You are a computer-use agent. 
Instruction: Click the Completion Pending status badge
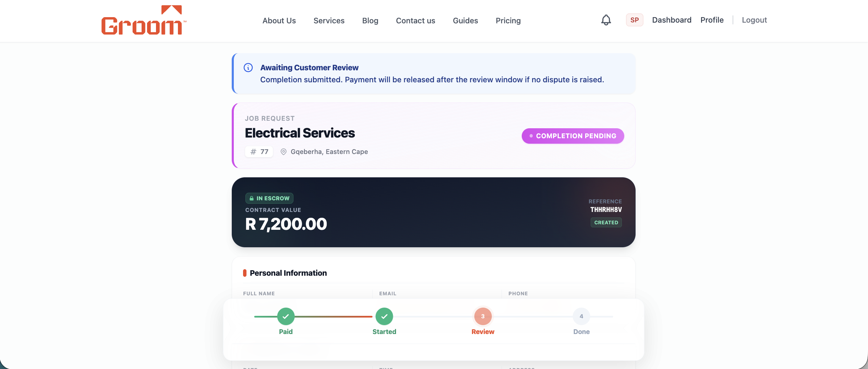[x=573, y=136]
